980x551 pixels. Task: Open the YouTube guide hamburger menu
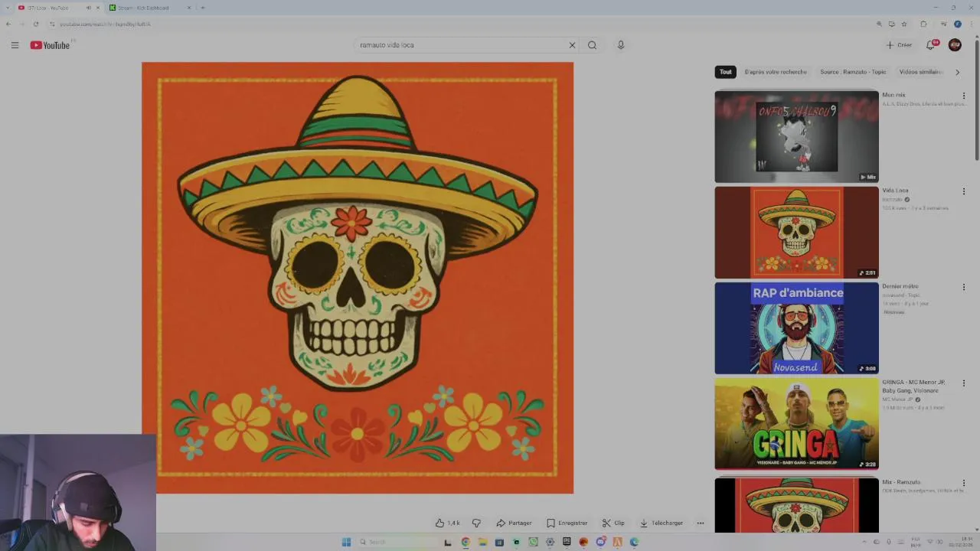(15, 45)
